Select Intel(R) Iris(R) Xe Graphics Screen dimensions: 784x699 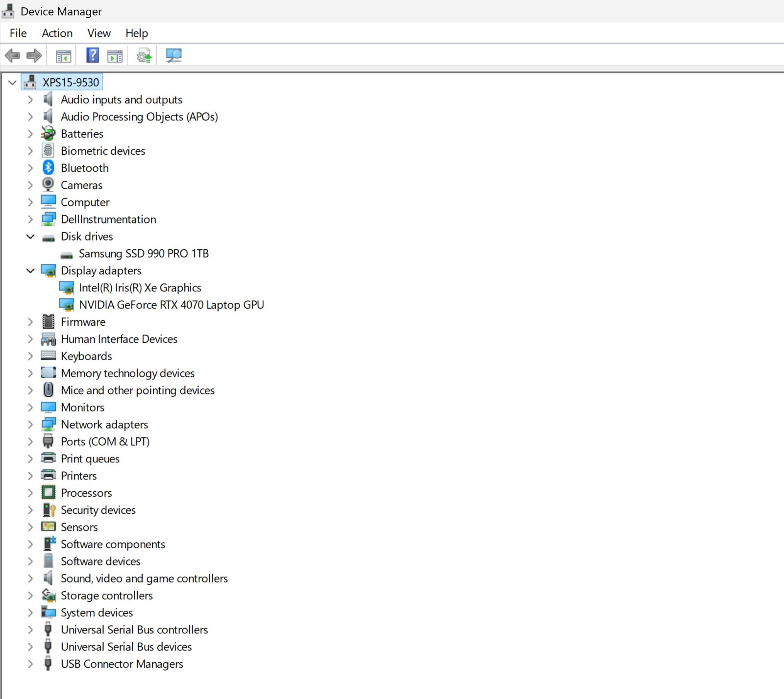[x=140, y=288]
